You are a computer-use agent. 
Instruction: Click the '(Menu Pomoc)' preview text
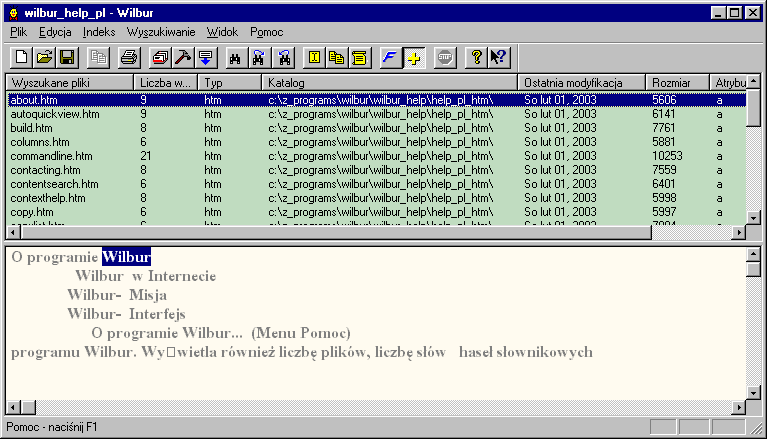click(301, 333)
